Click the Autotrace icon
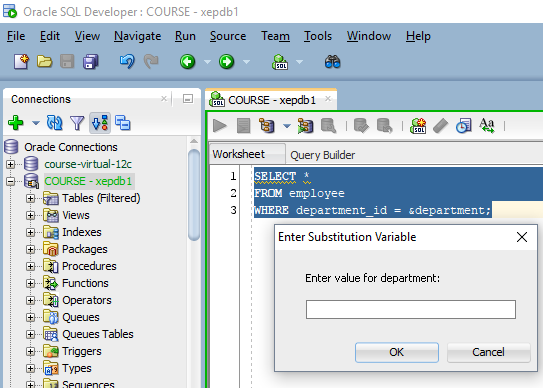Screen dimensions: 543x388 pyautogui.click(x=305, y=126)
